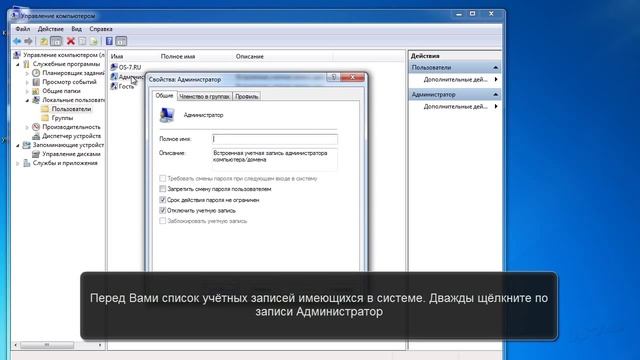Select the OS-7.RU user entry
Viewport: 640px width, 360px height.
tap(126, 67)
